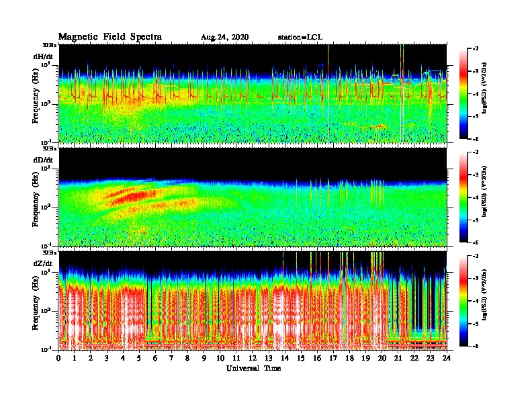Click the x-axis tick label "2"
Viewport: 532px width, 411px height.
point(91,358)
